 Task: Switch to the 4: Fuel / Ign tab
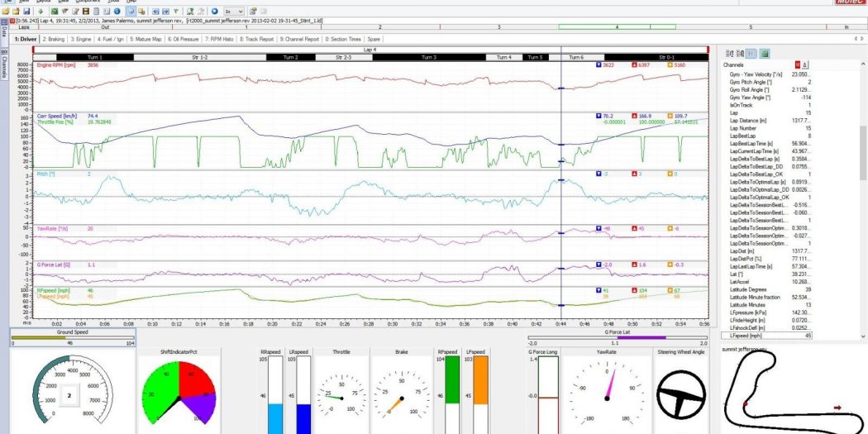(111, 40)
